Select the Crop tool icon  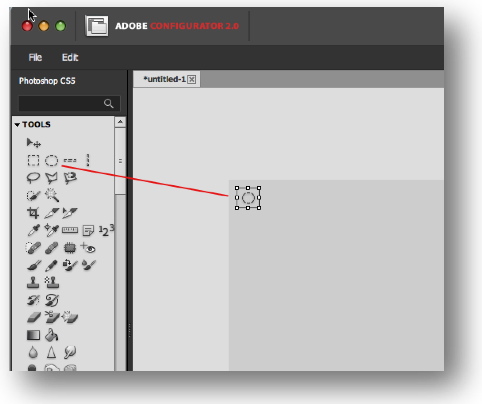click(33, 213)
